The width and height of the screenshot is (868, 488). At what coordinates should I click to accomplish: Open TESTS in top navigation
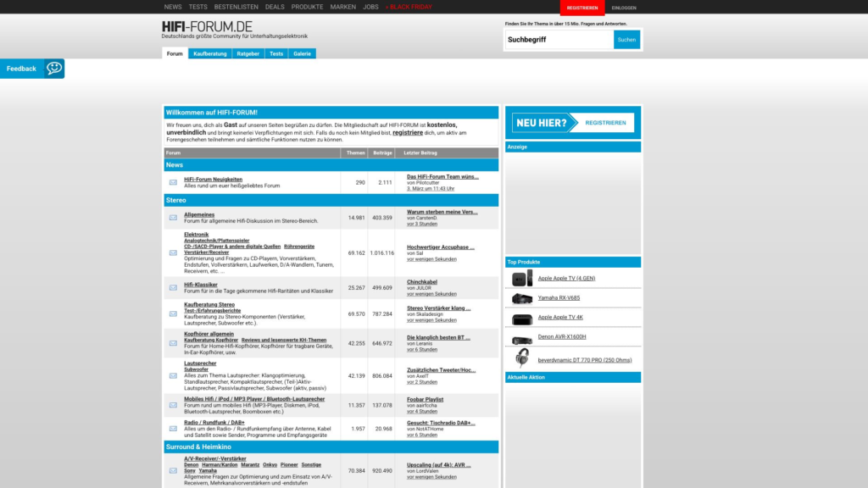pos(198,7)
